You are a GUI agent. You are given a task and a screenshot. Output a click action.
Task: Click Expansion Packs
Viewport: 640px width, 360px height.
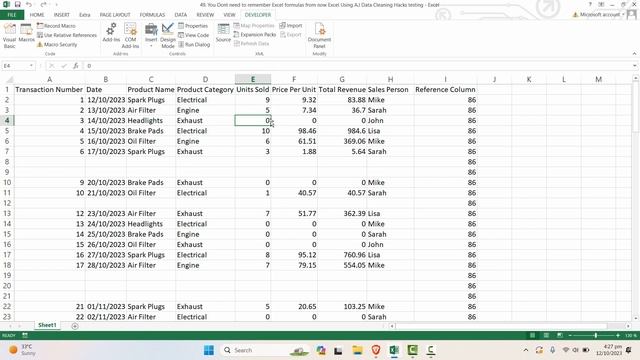255,35
